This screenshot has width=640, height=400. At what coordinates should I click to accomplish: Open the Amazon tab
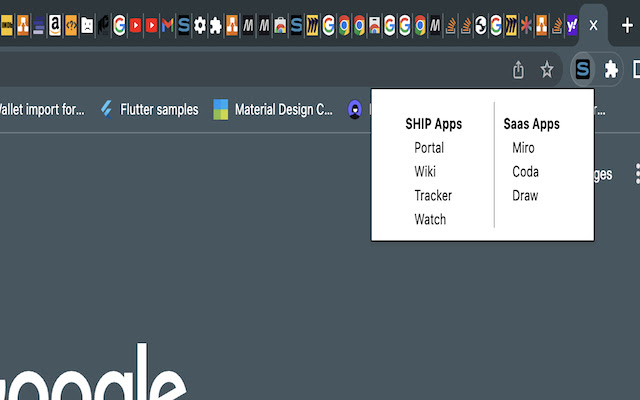[x=55, y=26]
